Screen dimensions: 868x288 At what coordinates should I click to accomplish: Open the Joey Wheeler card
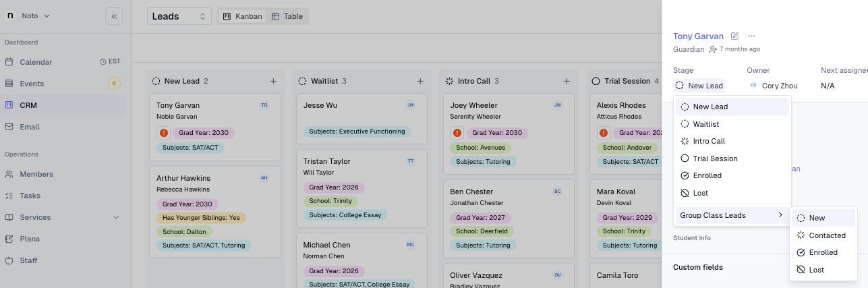click(509, 134)
